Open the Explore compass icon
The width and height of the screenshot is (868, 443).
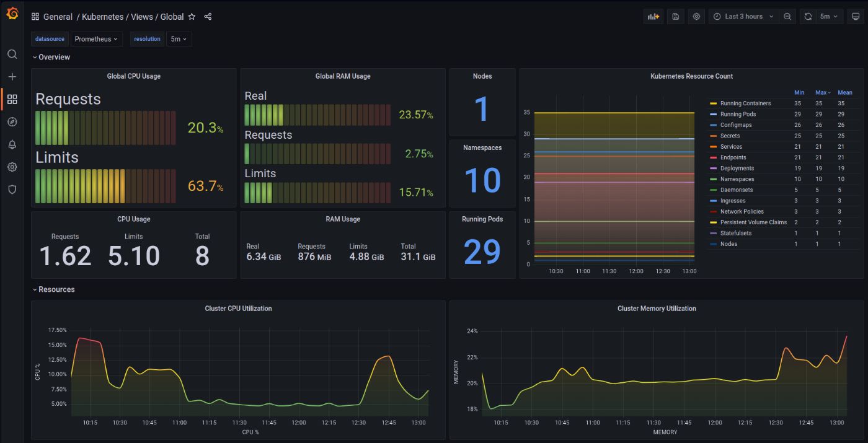pos(12,121)
